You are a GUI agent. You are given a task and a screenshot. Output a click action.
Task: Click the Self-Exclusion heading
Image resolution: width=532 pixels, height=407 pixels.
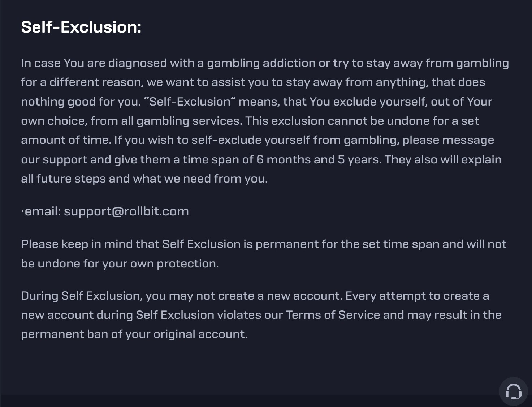pos(81,27)
